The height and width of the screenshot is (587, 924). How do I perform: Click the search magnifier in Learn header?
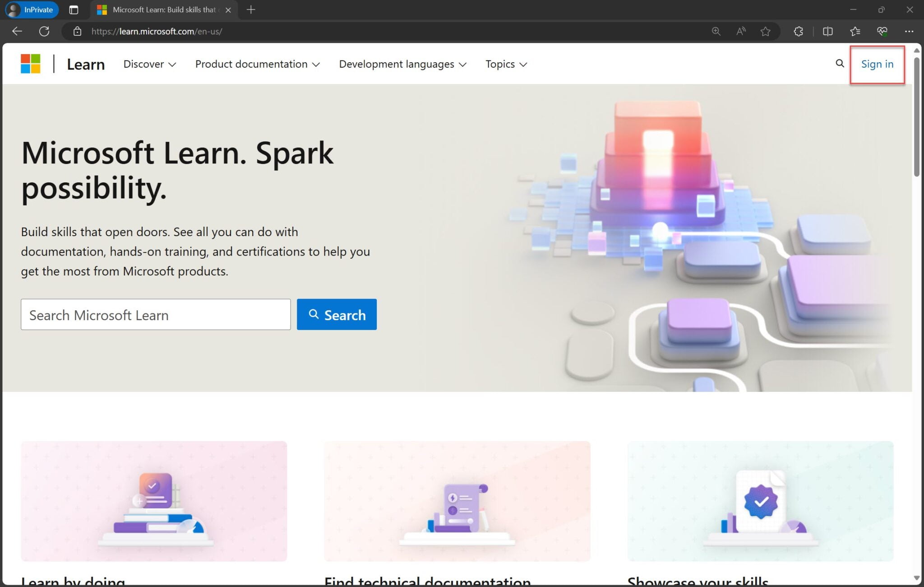(840, 64)
